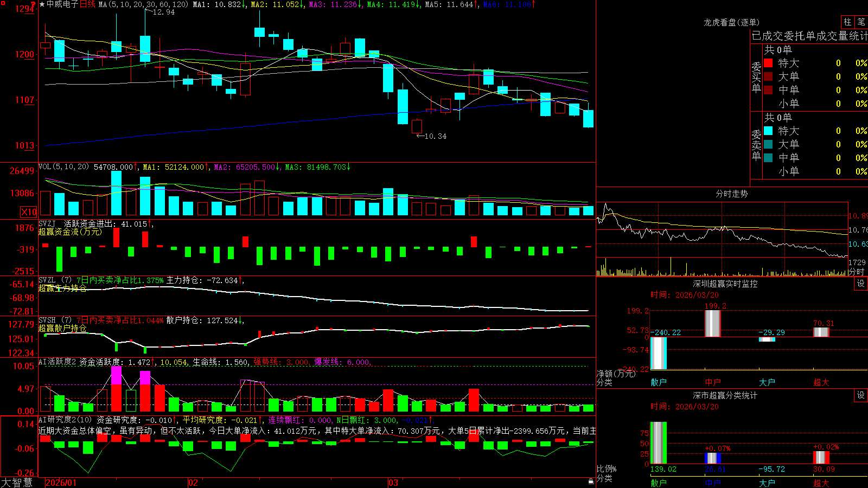Viewport: 868px width, 488px height.
Task: Click the 超赢主力持仓 label
Action: [62, 288]
